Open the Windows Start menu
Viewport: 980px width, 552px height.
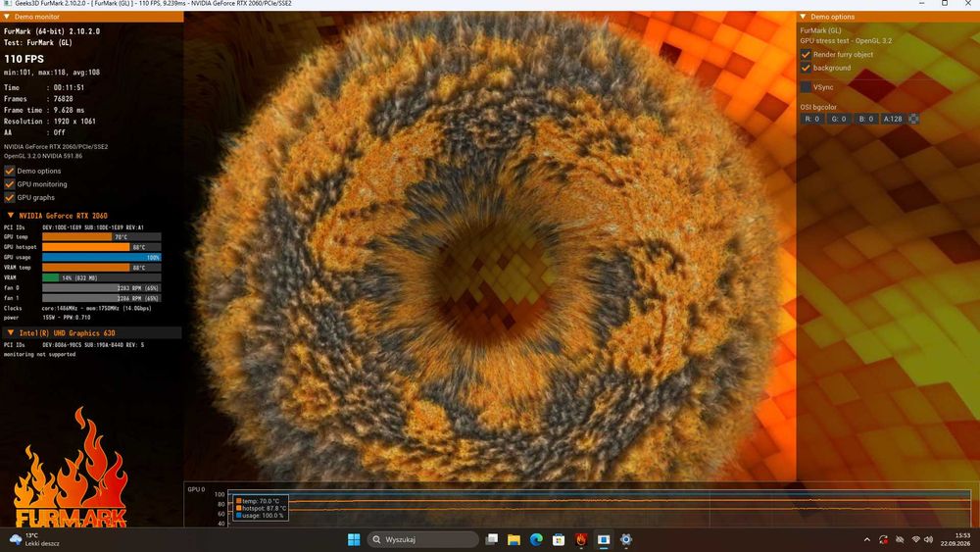(354, 539)
